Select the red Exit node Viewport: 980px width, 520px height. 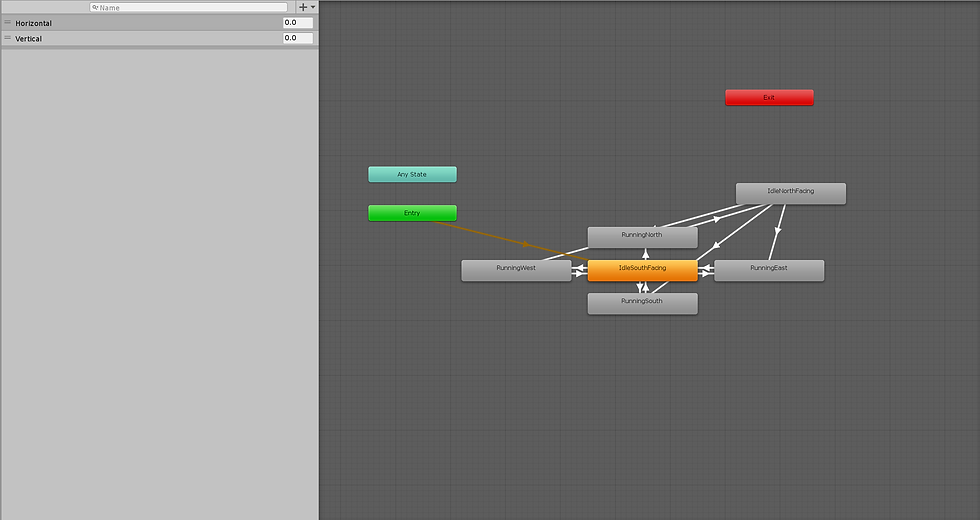[769, 98]
